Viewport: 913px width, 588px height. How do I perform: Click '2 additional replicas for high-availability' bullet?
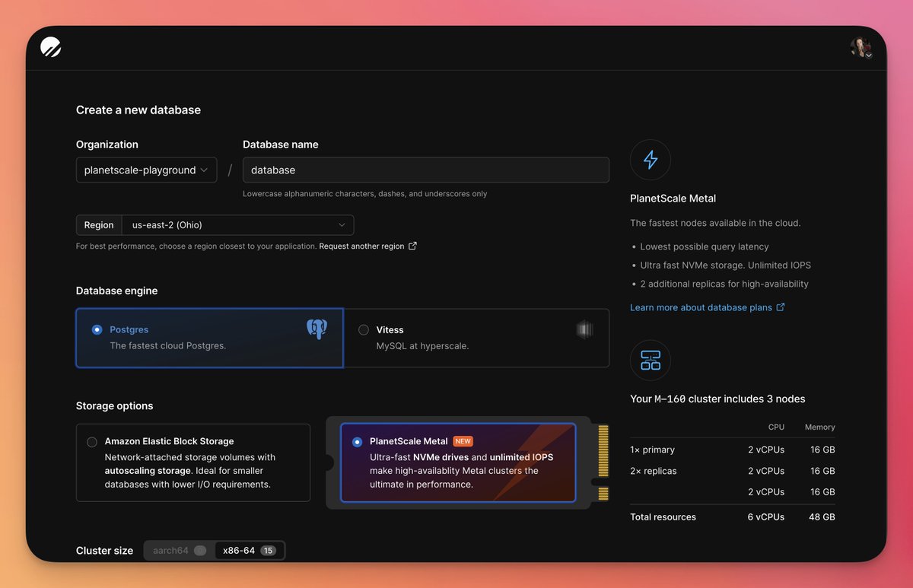tap(724, 284)
